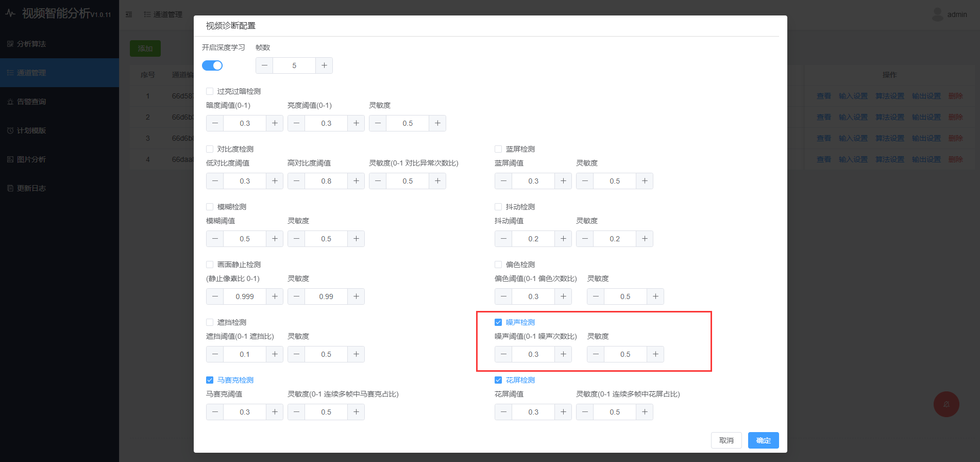Viewport: 980px width, 462px height.
Task: Increase 蓝屏阈值 with its plus button
Action: (x=563, y=181)
